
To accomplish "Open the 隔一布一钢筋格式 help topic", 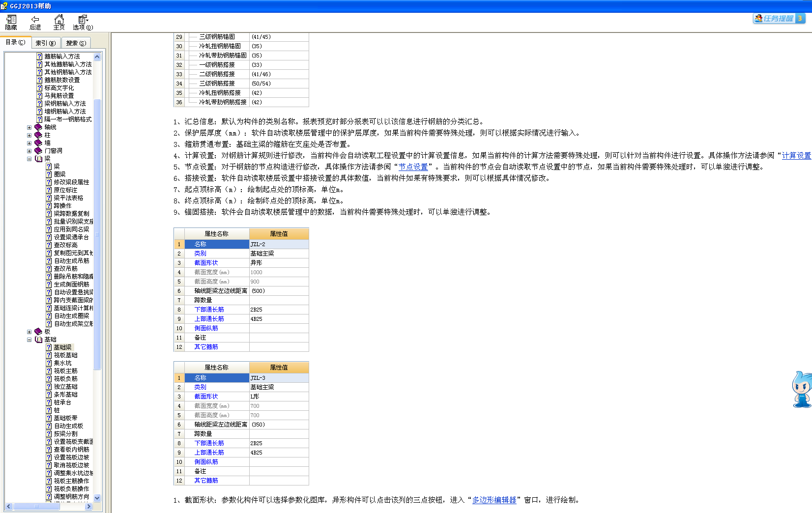I will 68,119.
